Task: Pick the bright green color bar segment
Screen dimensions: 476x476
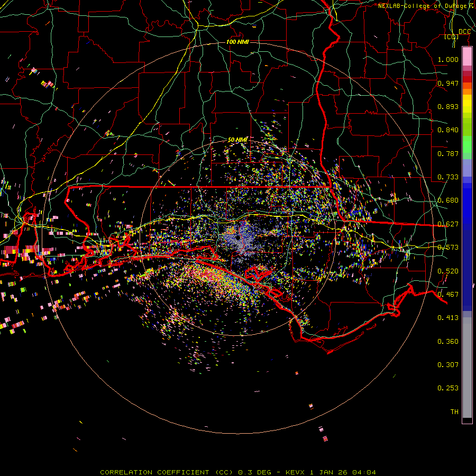Action: point(467,144)
